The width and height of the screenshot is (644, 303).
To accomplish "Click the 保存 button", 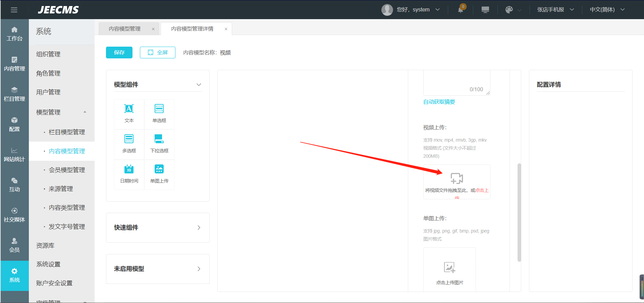I will coord(119,52).
